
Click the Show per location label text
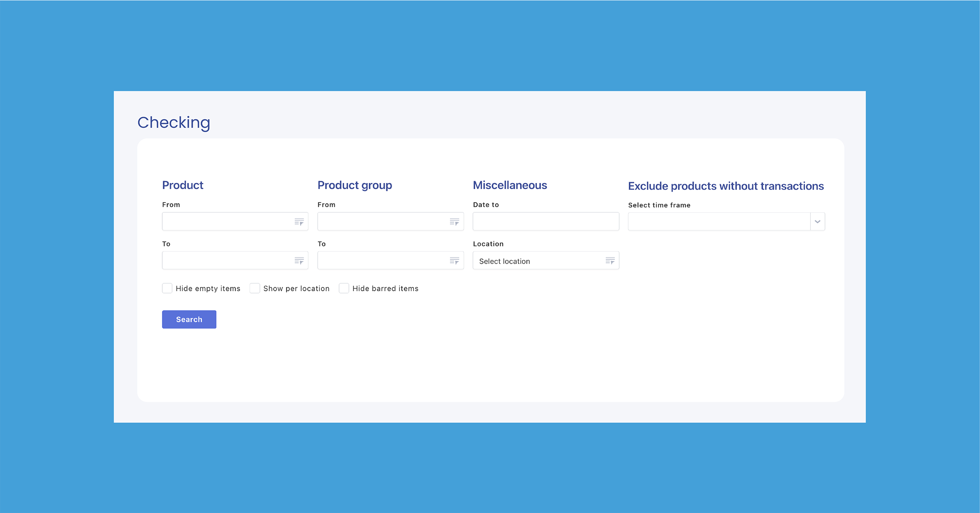[296, 289]
